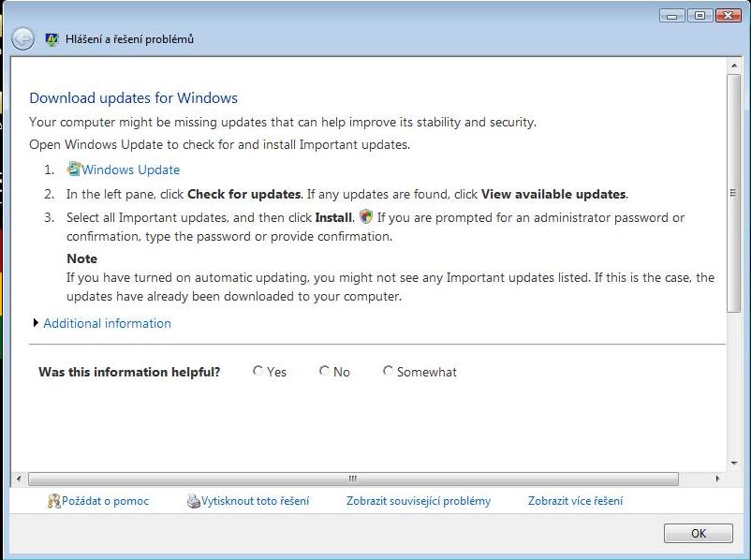751x560 pixels.
Task: Click the vertical scrollbar up arrow
Action: point(734,66)
